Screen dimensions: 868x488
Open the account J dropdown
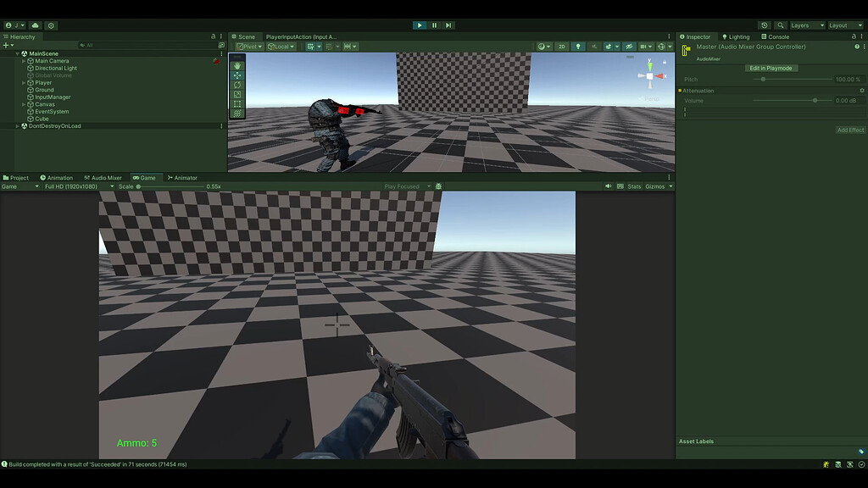(15, 25)
